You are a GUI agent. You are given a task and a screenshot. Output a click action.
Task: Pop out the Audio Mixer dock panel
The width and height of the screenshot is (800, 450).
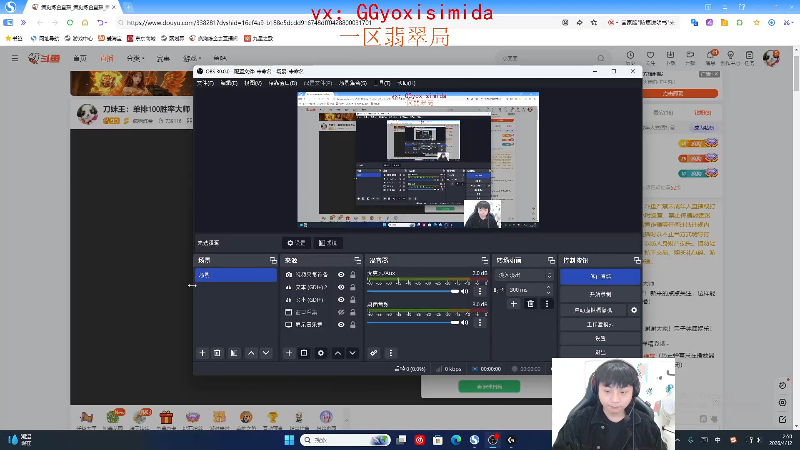click(485, 260)
